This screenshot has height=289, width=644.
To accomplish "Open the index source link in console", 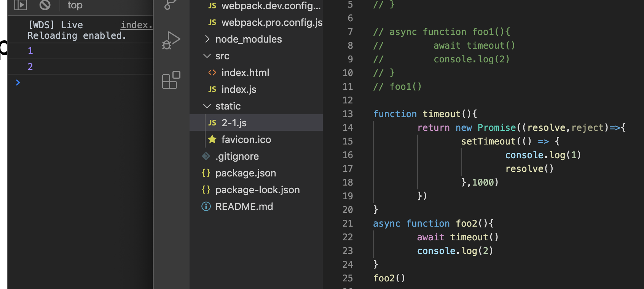I will pyautogui.click(x=137, y=25).
